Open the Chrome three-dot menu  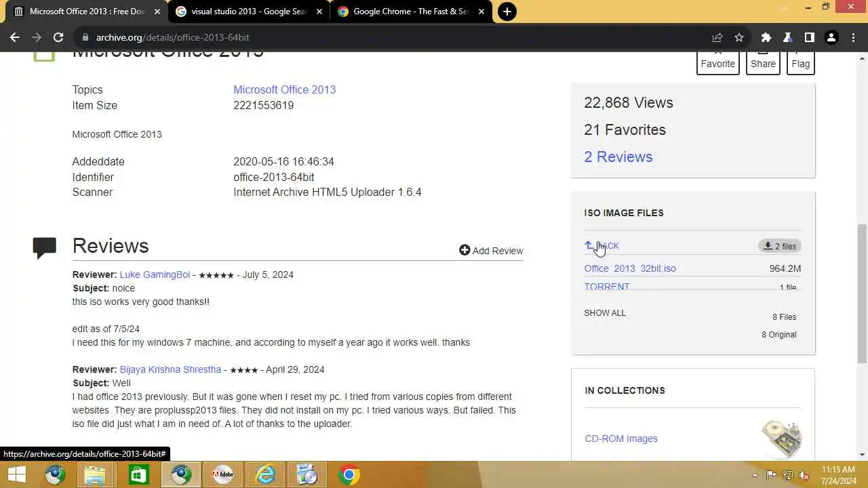854,37
